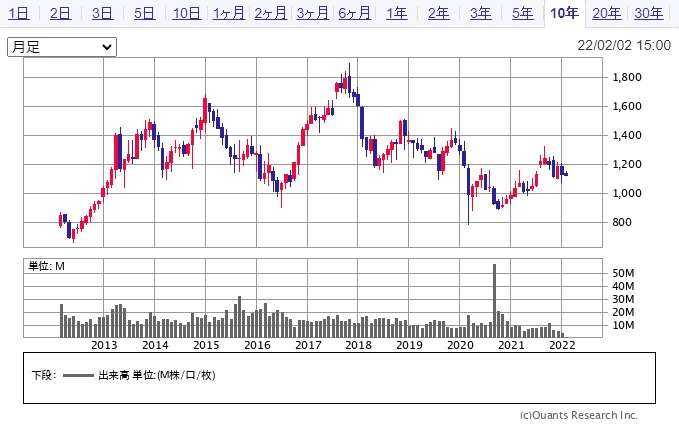Click the 2020 year axis label
This screenshot has height=427, width=679.
[x=460, y=345]
